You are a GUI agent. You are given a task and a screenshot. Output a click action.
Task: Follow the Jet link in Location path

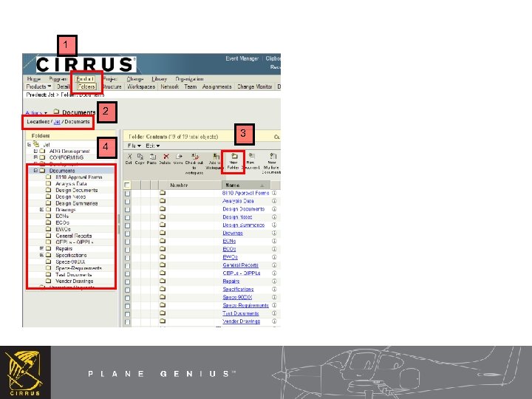pos(57,122)
